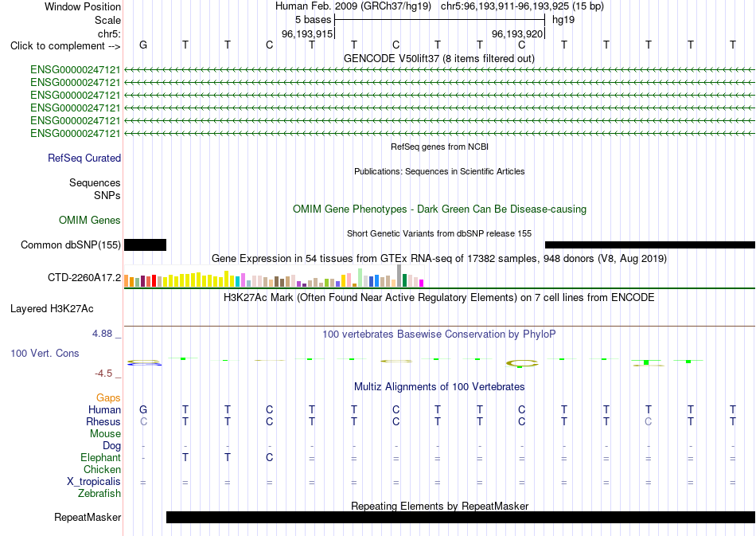Select the 'Window Position' track label
The image size is (756, 536).
pos(83,6)
